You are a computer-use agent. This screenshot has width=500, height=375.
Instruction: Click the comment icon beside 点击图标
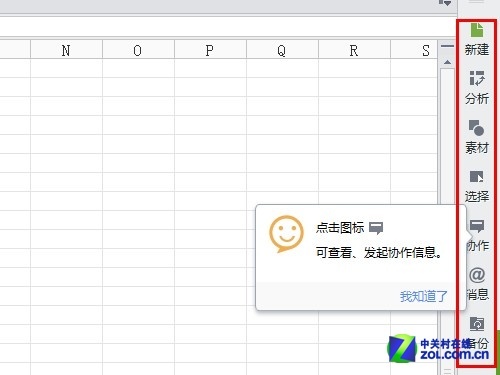pos(376,228)
